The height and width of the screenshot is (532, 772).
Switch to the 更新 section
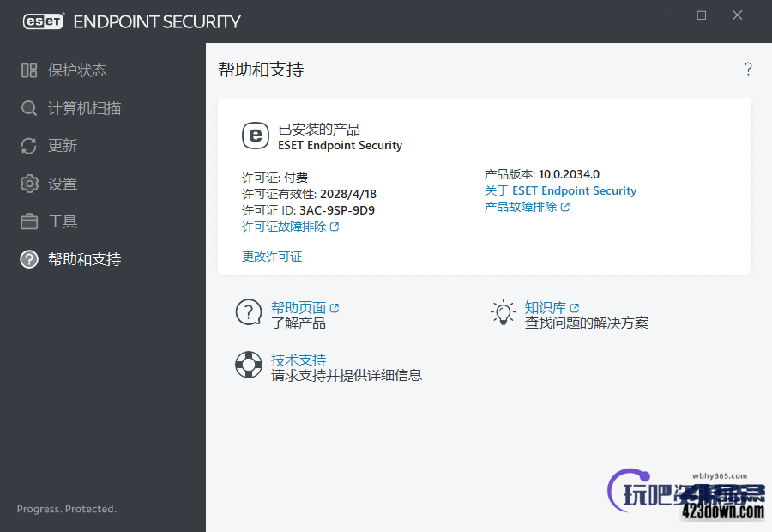click(x=63, y=146)
